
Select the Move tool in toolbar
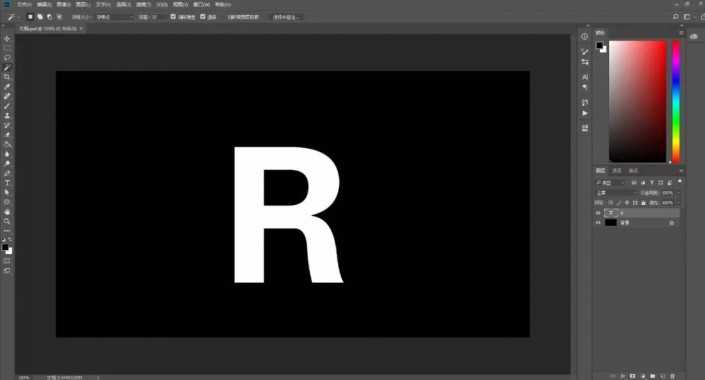[7, 39]
